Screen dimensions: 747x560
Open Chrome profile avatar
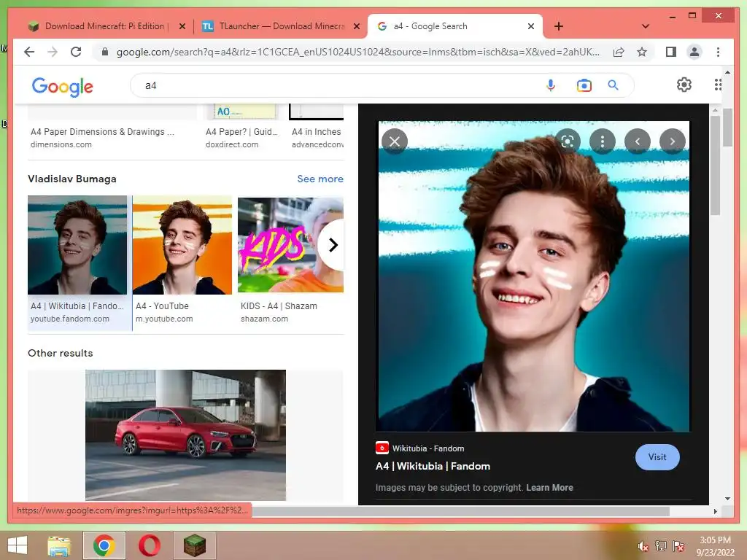coord(694,52)
